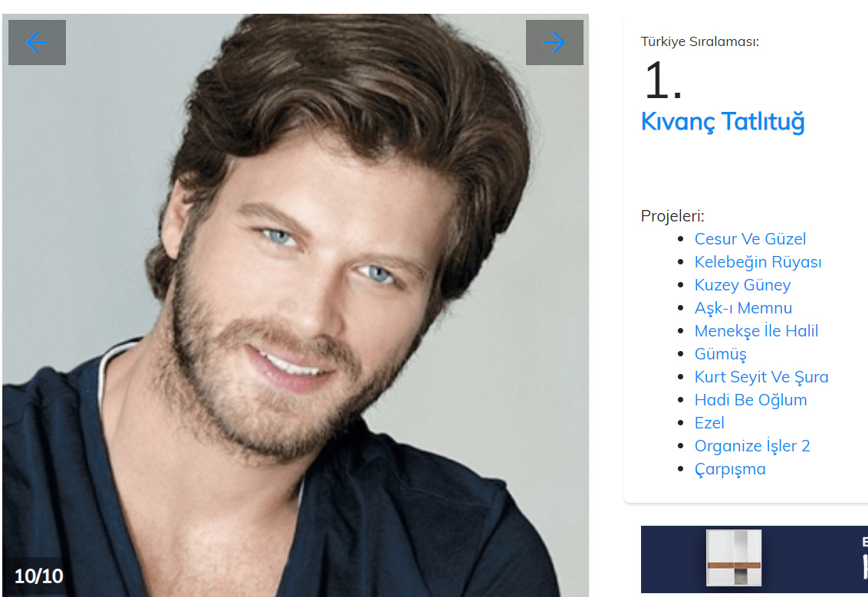
Task: Select the Kuzey Güney project
Action: [742, 285]
